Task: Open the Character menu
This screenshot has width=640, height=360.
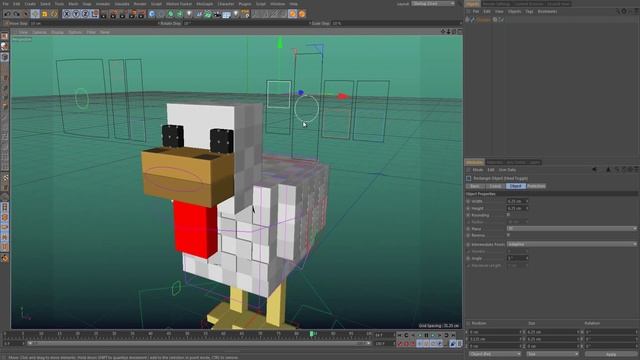Action: point(226,4)
